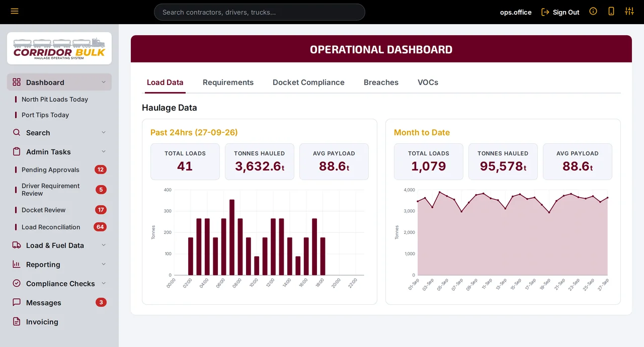Collapse the Admin Tasks chevron
Screen dimensions: 644x347
(x=104, y=151)
